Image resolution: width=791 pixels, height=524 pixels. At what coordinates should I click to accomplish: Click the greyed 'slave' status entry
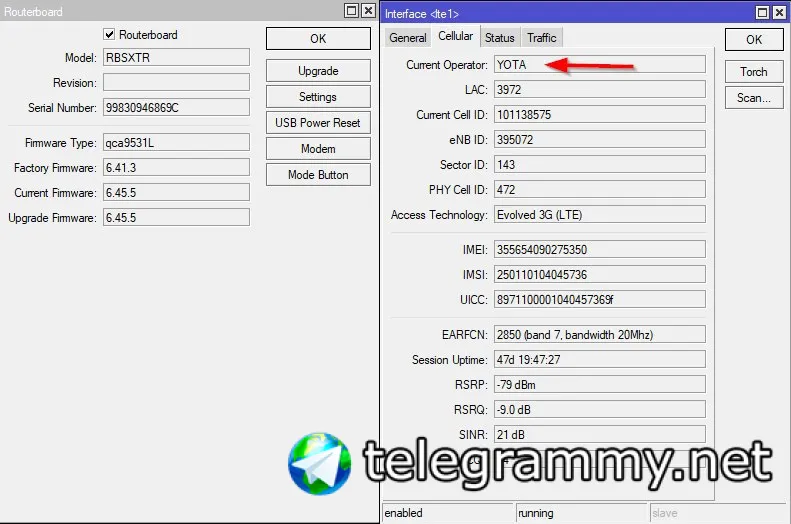click(719, 513)
